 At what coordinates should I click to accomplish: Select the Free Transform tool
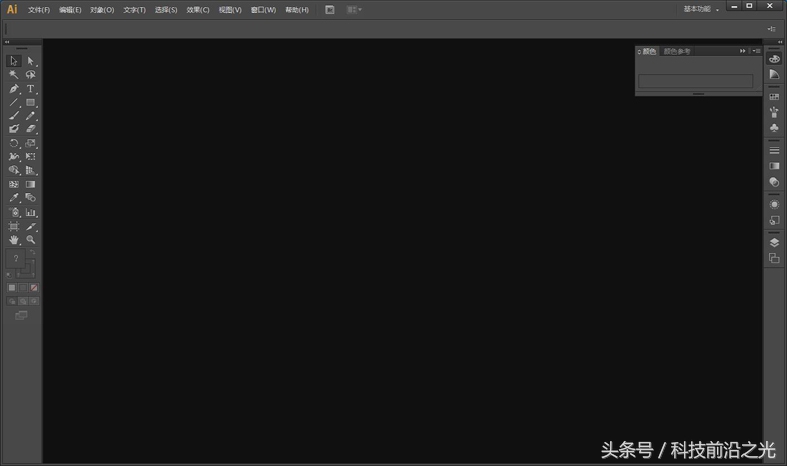click(x=31, y=157)
